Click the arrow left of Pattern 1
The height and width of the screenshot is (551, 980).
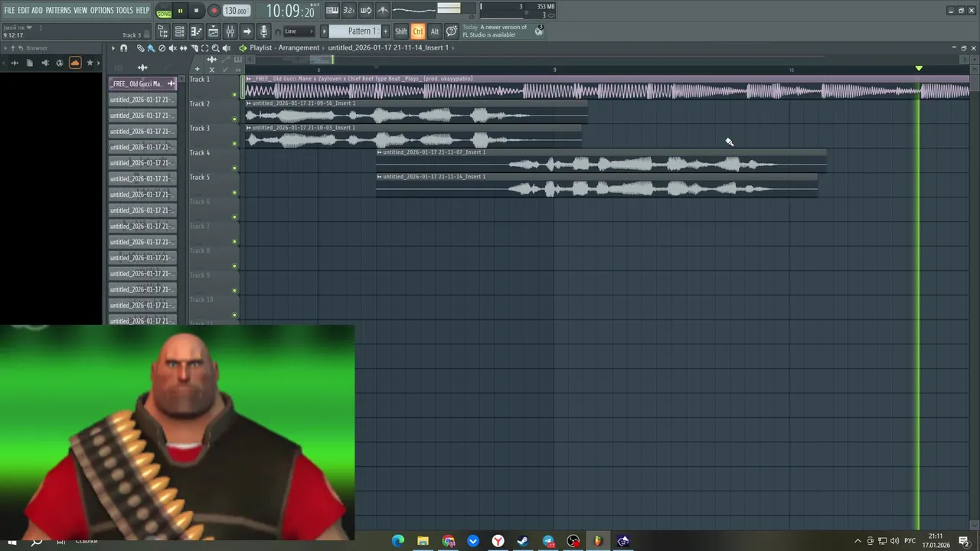[x=324, y=31]
